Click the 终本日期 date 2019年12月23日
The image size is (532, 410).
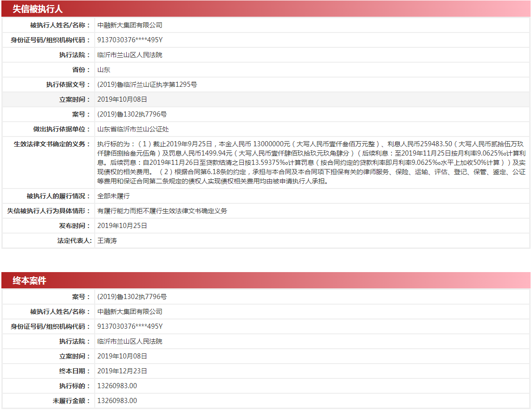click(122, 371)
